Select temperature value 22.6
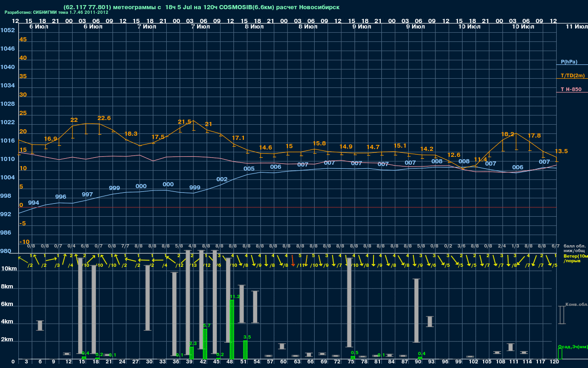The height and width of the screenshot is (368, 588). tap(104, 118)
